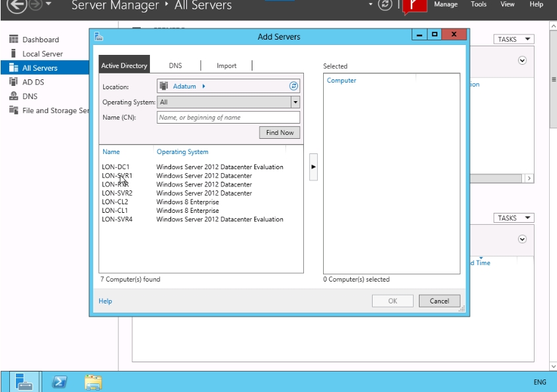
Task: Click the Dashboard grid icon
Action: pos(13,39)
